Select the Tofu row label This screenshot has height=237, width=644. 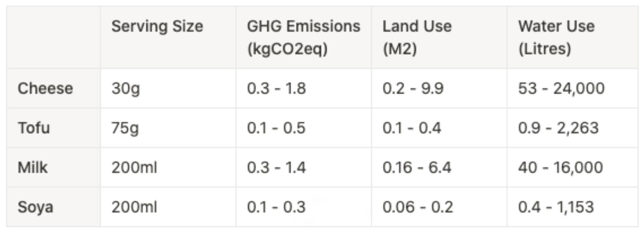click(34, 128)
